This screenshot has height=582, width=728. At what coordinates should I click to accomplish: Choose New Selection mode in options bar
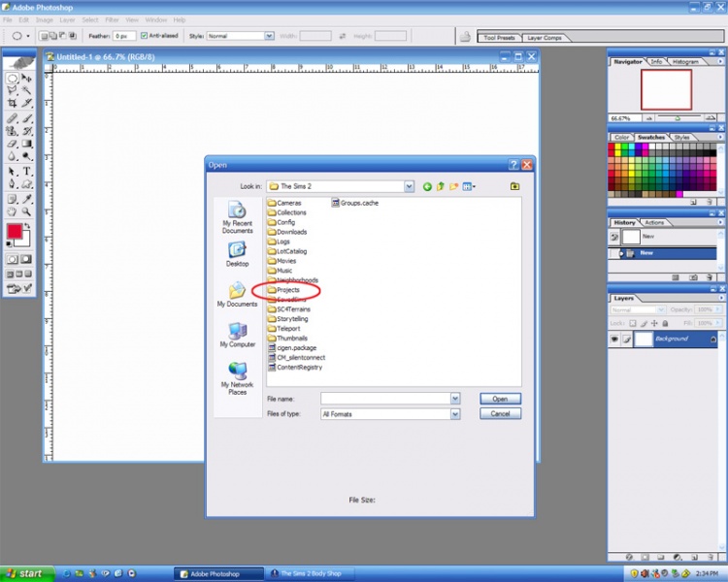point(44,36)
